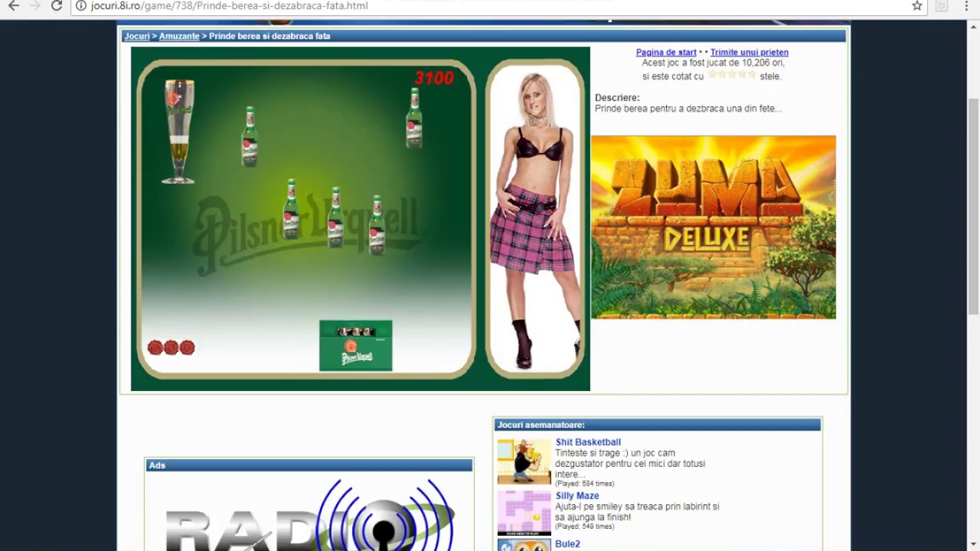The height and width of the screenshot is (551, 980).
Task: Bookmark this page with the star icon
Action: point(917,6)
